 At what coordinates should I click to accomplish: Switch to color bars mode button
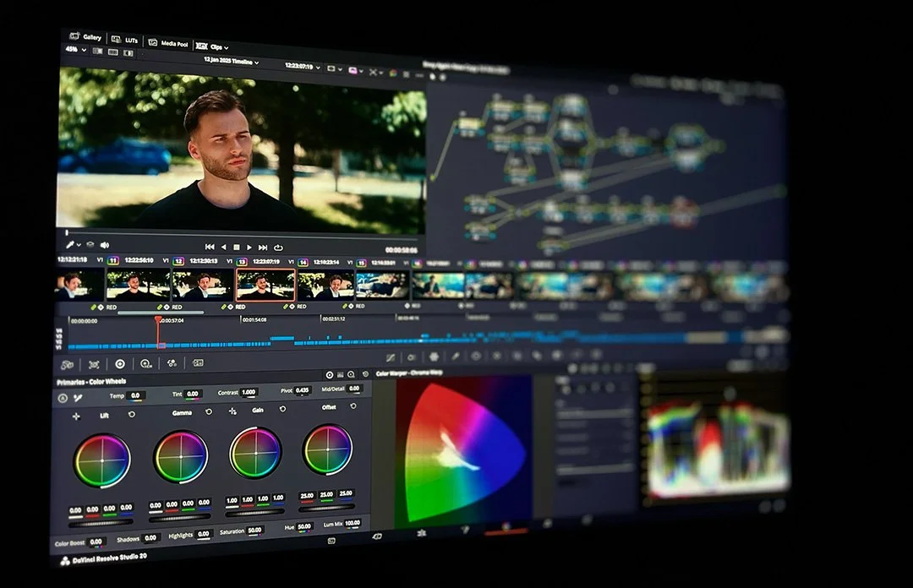(341, 374)
